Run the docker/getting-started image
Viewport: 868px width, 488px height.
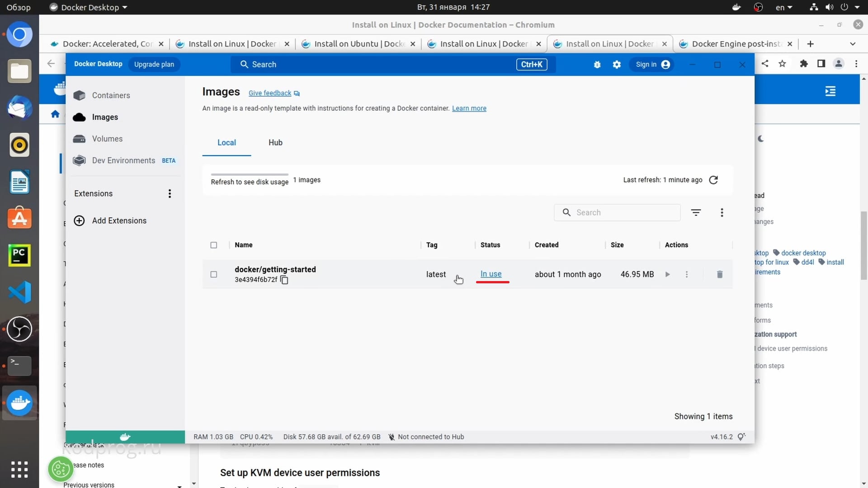[x=667, y=274]
